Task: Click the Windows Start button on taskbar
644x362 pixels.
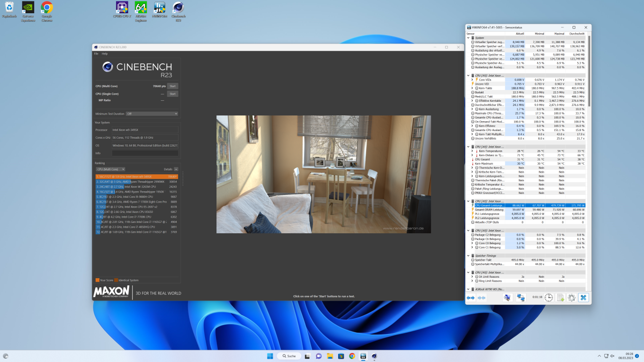Action: 270,356
